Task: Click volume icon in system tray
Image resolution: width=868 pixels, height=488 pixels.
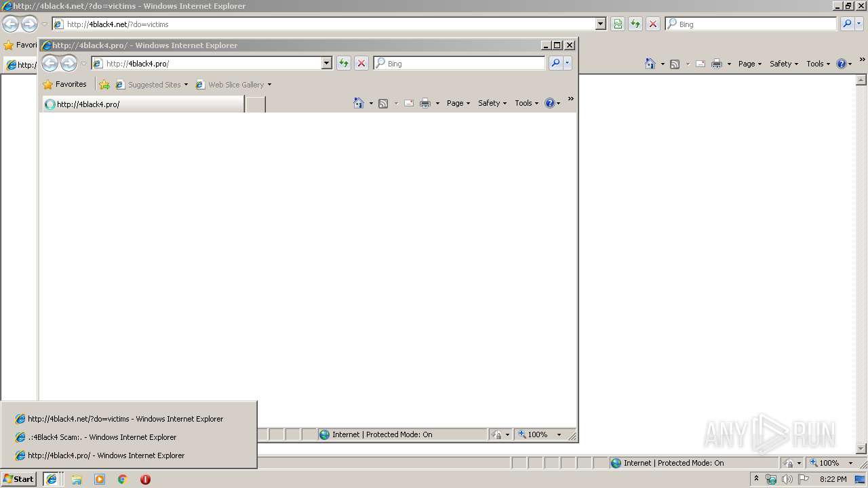Action: (x=787, y=479)
